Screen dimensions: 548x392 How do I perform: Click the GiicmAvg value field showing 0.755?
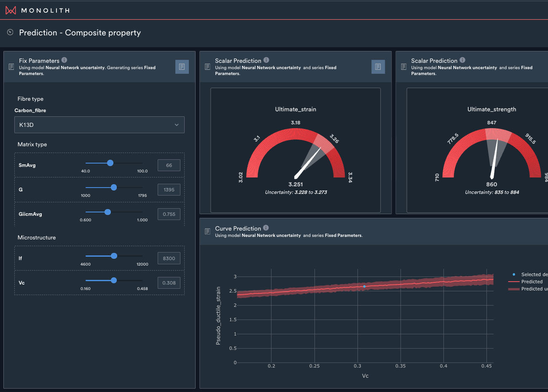(169, 214)
